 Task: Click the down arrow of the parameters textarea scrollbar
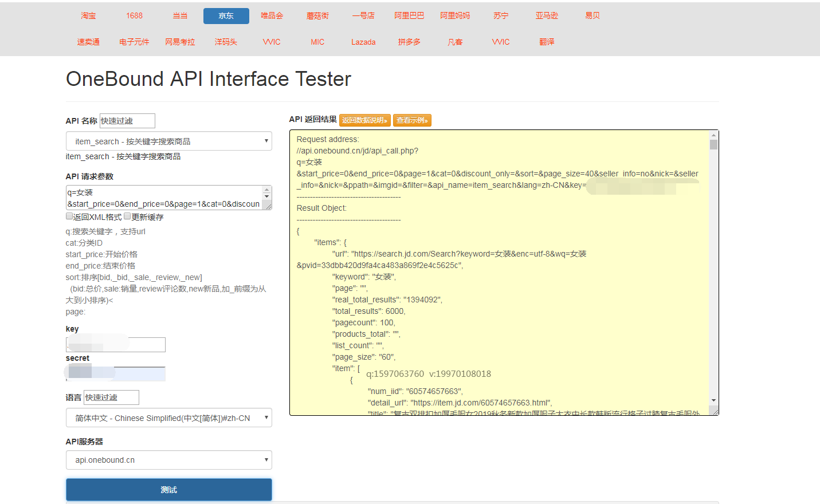pyautogui.click(x=266, y=196)
